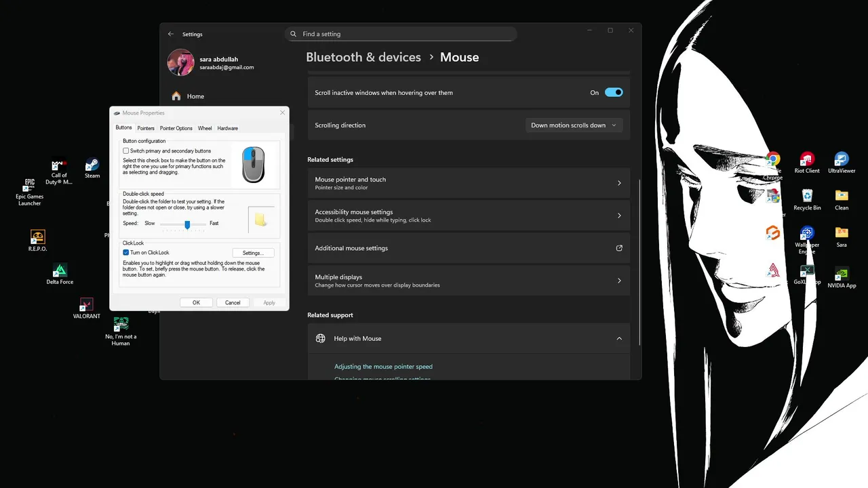This screenshot has width=868, height=488.
Task: Click the double-click speed slider thumb
Action: pyautogui.click(x=187, y=224)
